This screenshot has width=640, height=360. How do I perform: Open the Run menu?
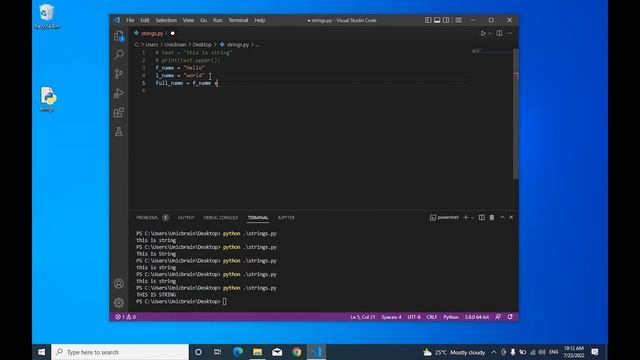(x=218, y=20)
